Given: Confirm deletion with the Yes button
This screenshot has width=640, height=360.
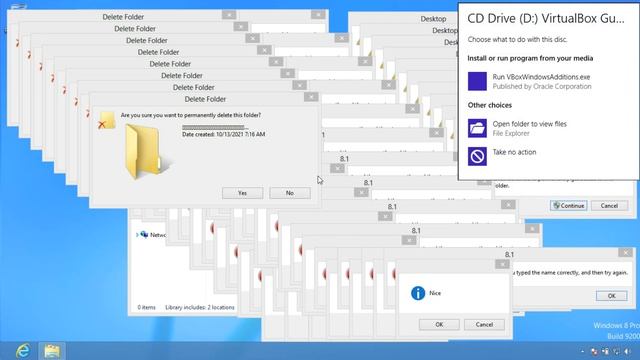Looking at the screenshot, I should point(242,193).
